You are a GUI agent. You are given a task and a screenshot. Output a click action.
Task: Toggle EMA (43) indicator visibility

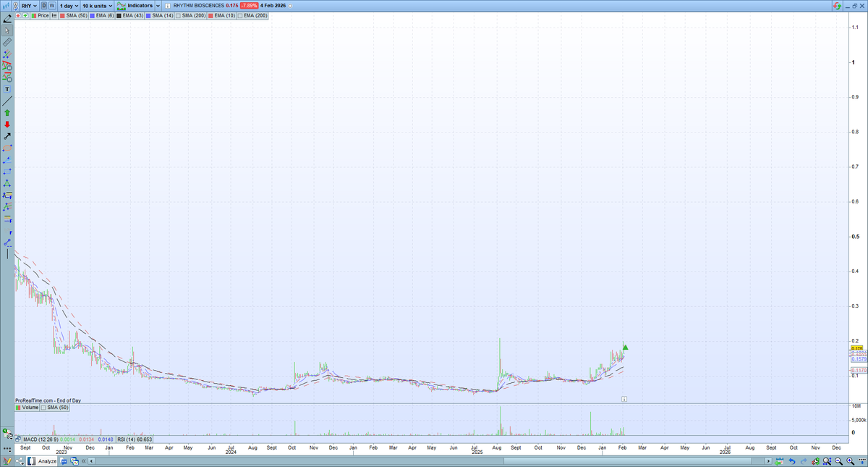(129, 14)
